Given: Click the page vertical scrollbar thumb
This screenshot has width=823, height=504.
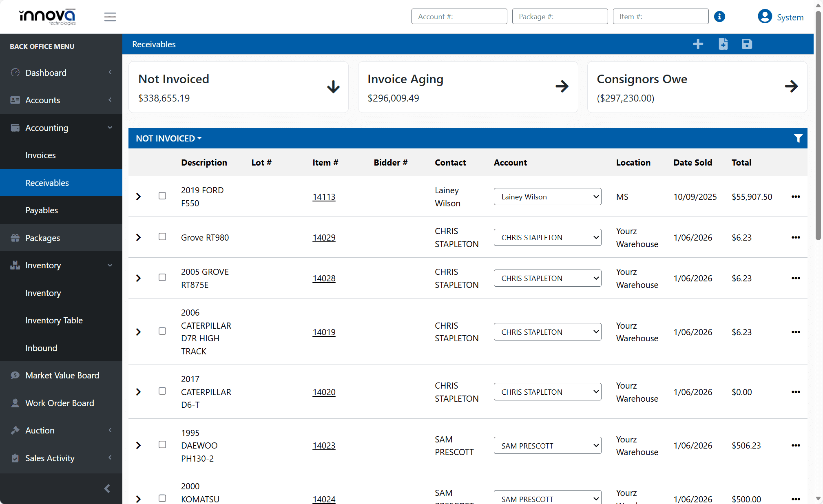Looking at the screenshot, I should coord(818,126).
